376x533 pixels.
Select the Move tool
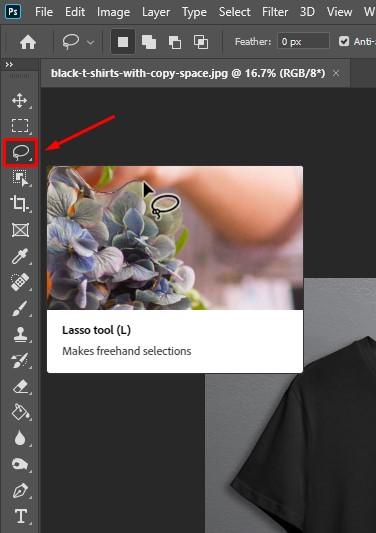pyautogui.click(x=20, y=101)
